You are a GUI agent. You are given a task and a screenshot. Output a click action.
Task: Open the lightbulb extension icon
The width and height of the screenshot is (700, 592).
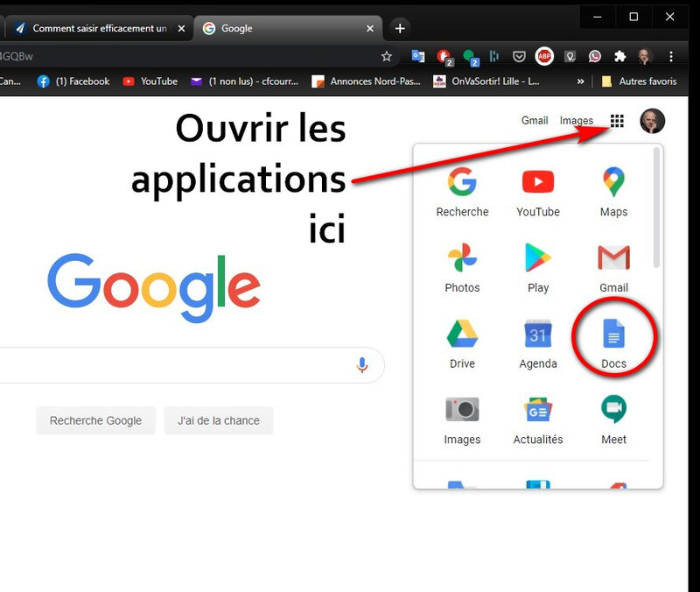(570, 56)
